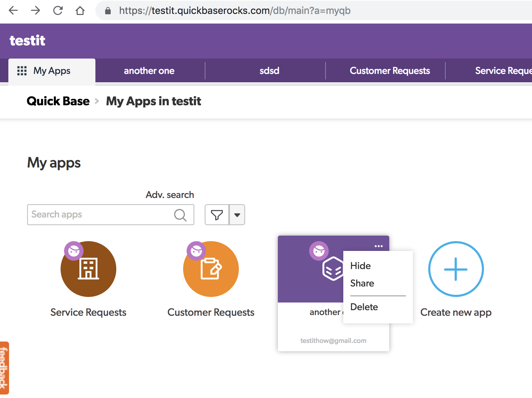Choose Delete from the app context menu
532x398 pixels.
[x=364, y=307]
